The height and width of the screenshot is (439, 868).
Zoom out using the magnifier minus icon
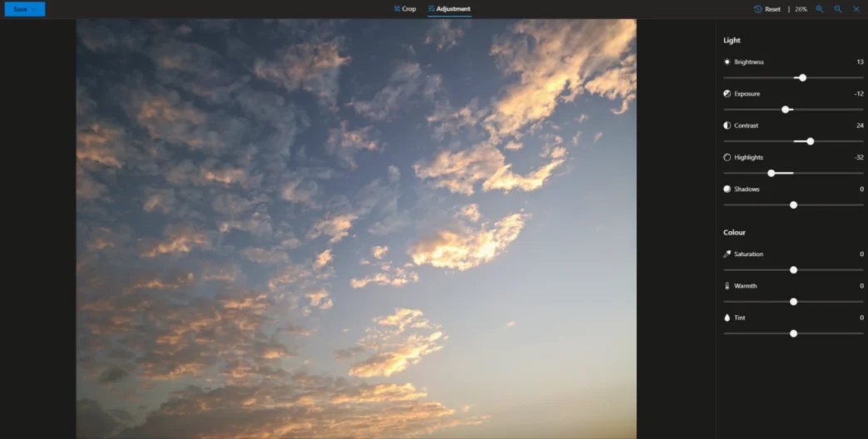pos(838,9)
